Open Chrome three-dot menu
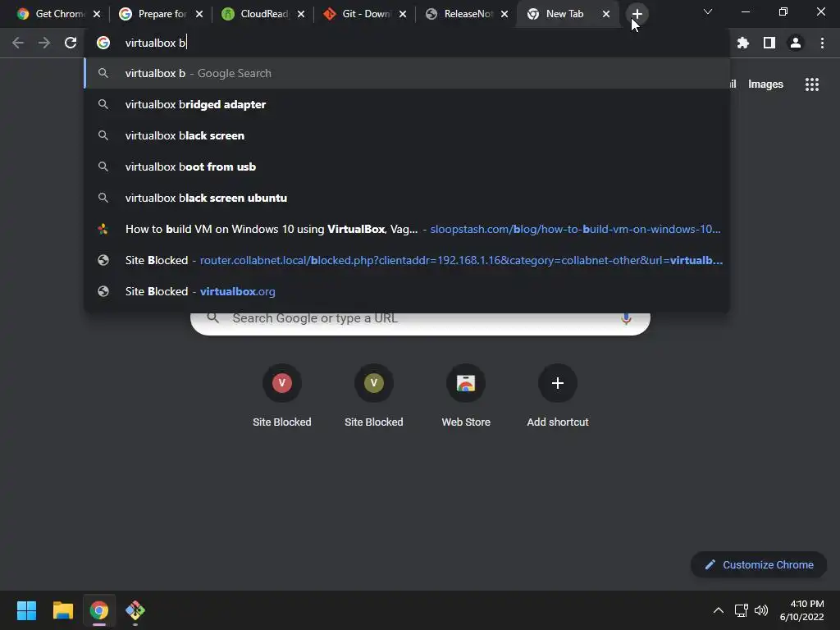Image resolution: width=840 pixels, height=630 pixels. click(x=822, y=43)
